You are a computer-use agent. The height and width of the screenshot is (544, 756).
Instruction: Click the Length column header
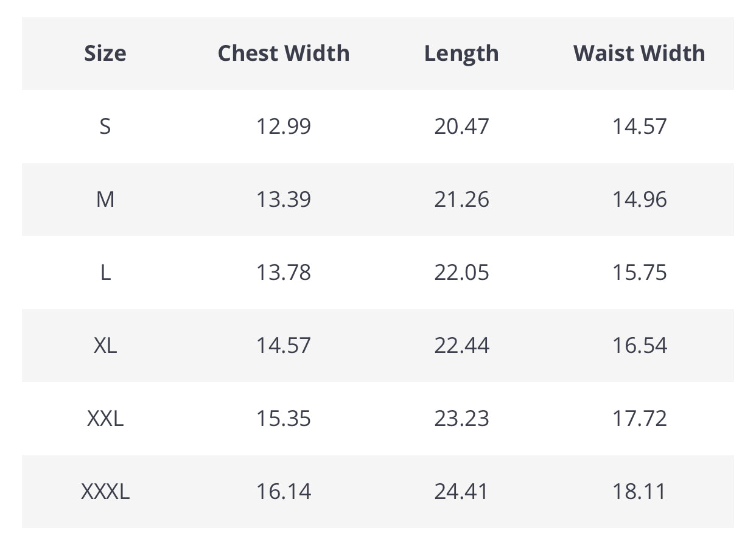(x=461, y=54)
